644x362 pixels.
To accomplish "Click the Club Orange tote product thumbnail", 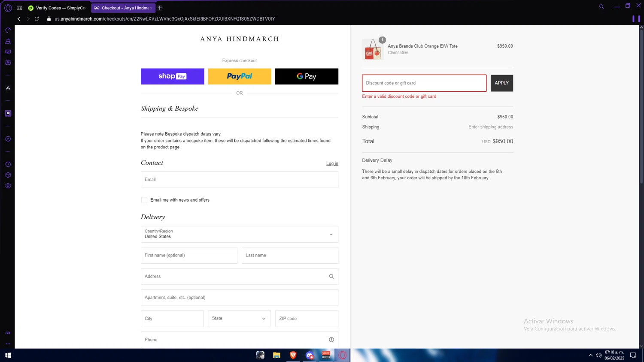I will [373, 49].
